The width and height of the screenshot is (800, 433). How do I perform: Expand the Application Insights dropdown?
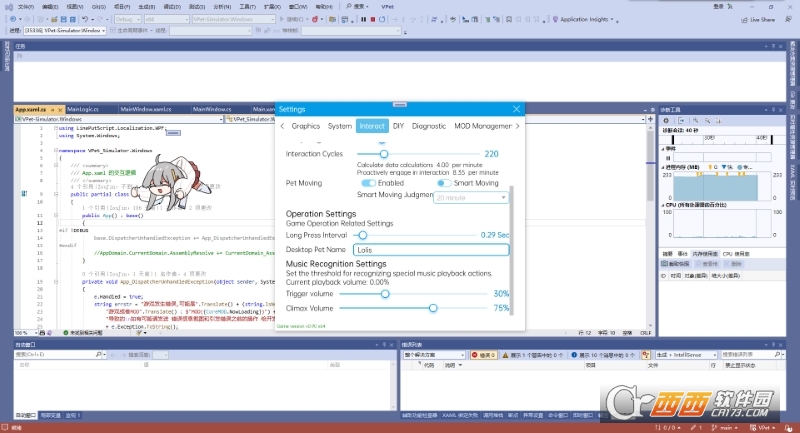[612, 19]
